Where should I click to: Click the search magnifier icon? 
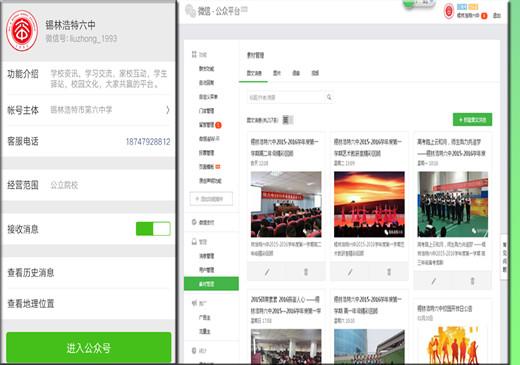click(329, 97)
